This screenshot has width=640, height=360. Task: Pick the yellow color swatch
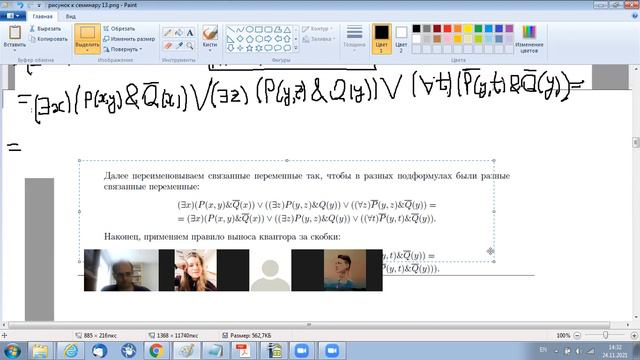click(468, 28)
